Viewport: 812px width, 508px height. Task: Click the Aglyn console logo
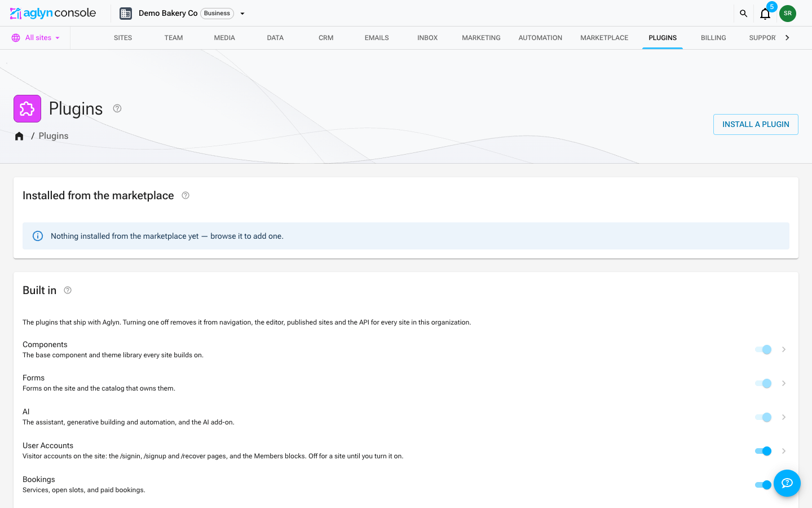53,13
